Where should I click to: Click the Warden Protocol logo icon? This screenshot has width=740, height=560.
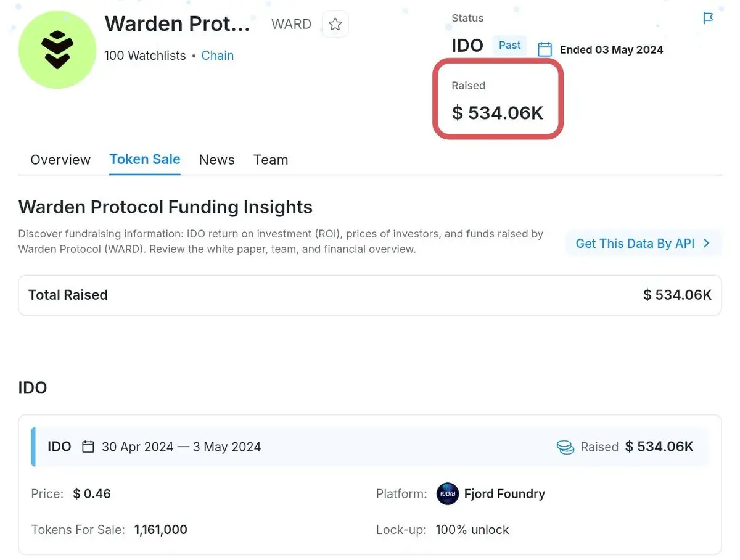pos(57,50)
